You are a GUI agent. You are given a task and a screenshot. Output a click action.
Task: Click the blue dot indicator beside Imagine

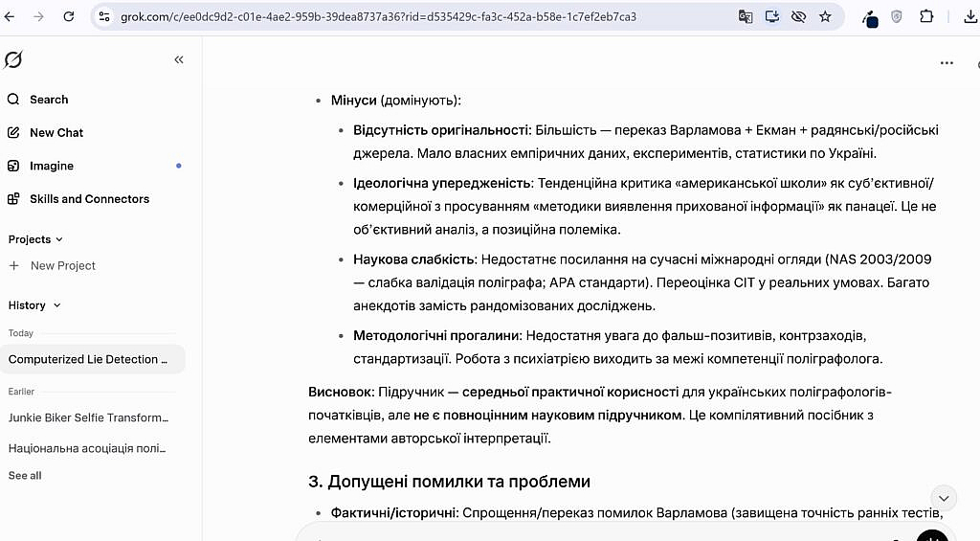tap(179, 166)
